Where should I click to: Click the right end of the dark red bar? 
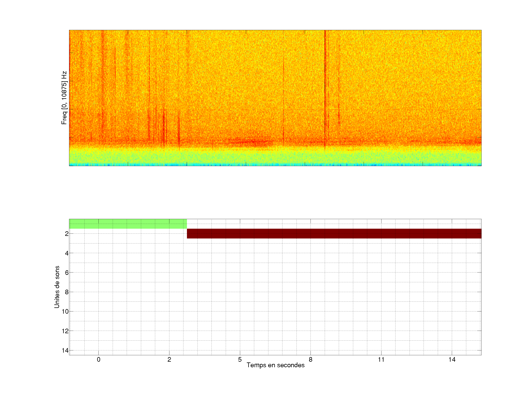pyautogui.click(x=480, y=233)
